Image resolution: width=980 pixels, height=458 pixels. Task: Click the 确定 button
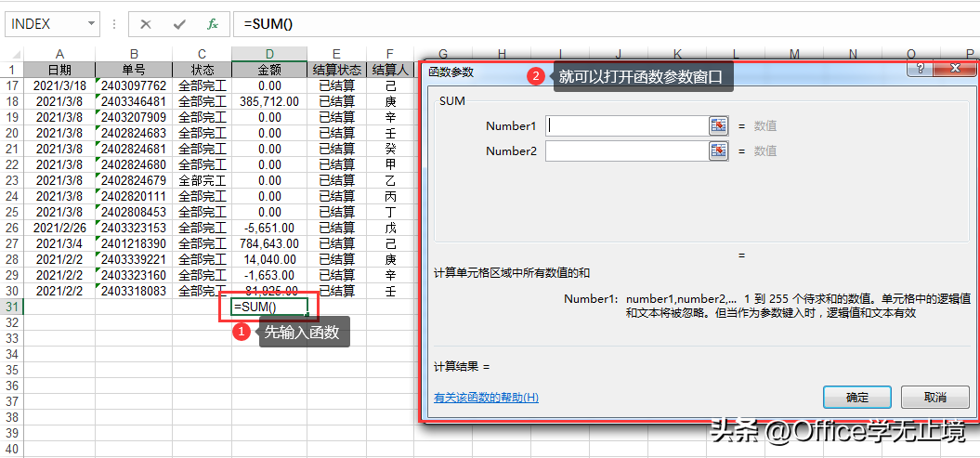pos(856,397)
